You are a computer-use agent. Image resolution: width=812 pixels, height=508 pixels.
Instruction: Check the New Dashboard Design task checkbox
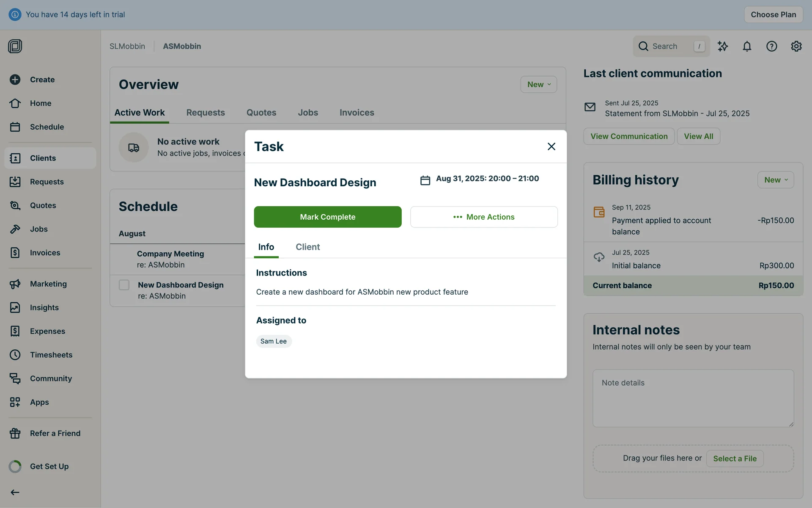coord(124,285)
